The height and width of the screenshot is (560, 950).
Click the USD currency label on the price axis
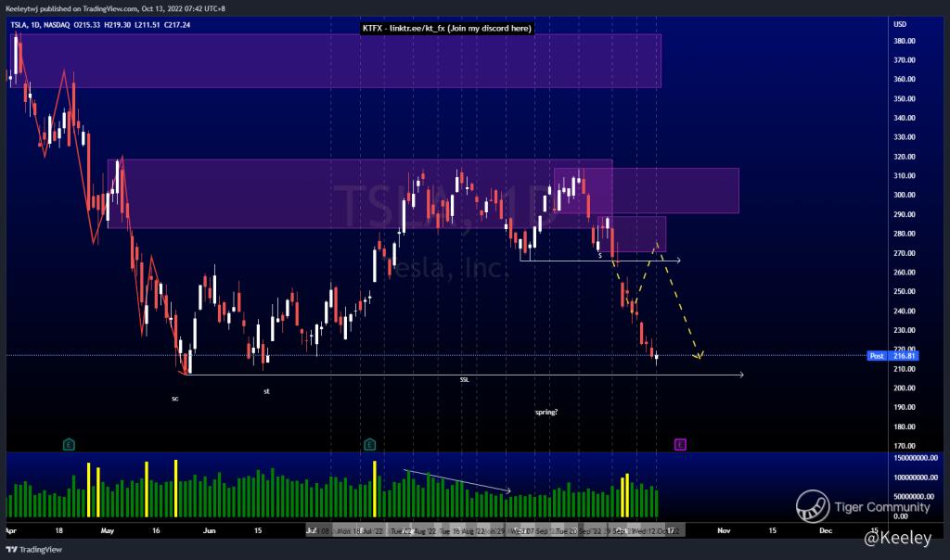[900, 24]
